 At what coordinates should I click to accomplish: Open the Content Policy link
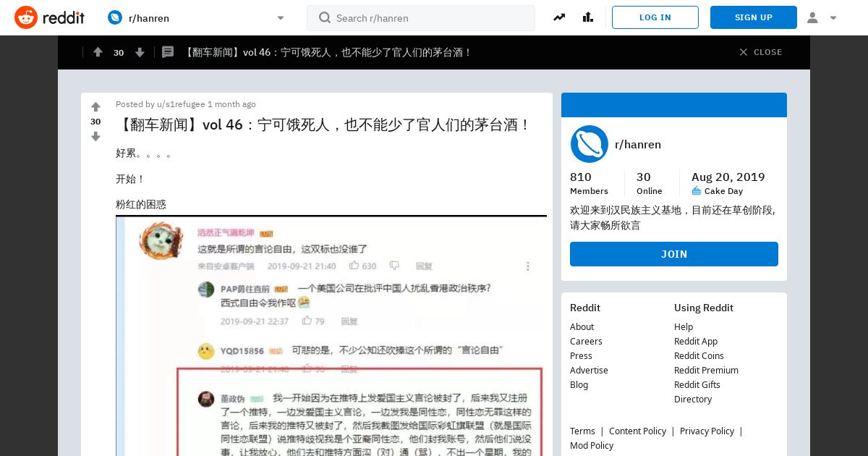pos(637,431)
